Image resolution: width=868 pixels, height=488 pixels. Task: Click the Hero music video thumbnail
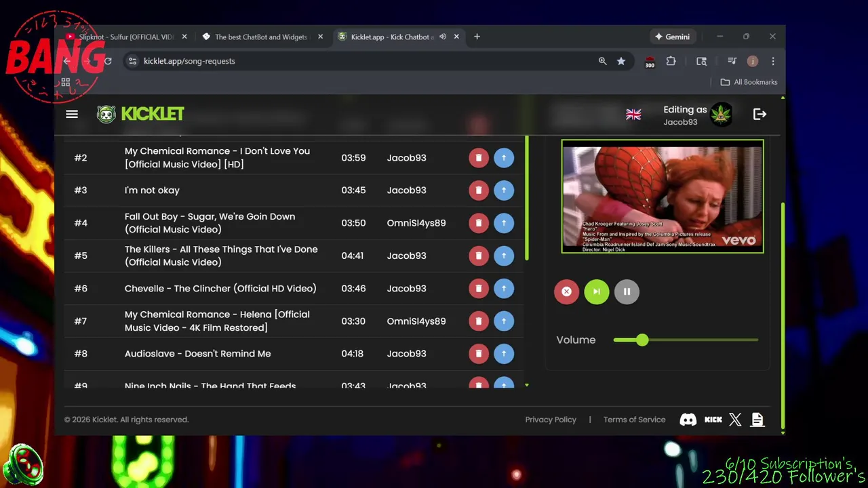point(663,197)
